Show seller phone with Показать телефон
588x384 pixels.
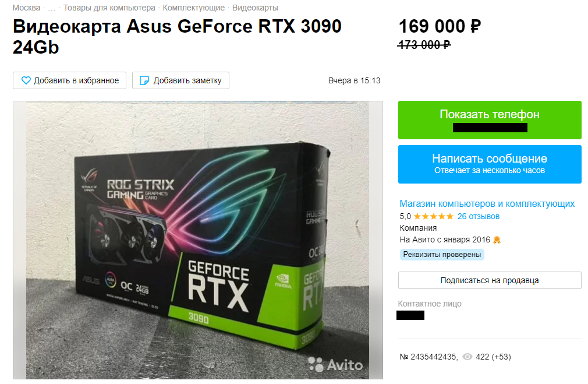point(490,119)
